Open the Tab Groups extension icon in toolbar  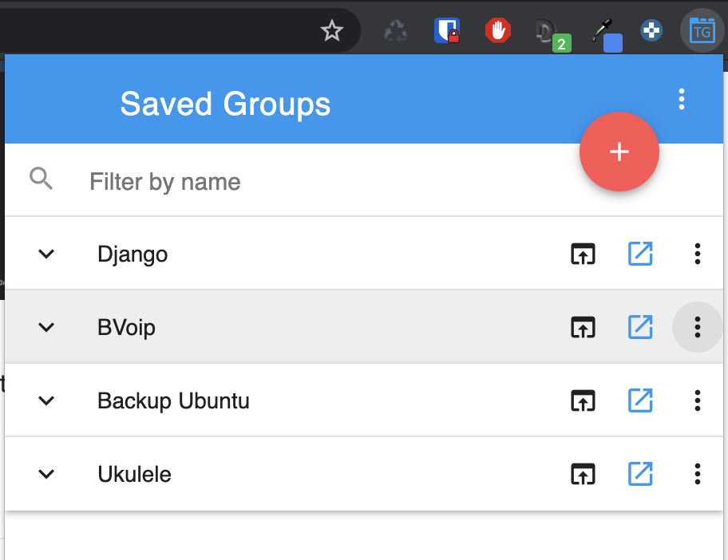701,30
